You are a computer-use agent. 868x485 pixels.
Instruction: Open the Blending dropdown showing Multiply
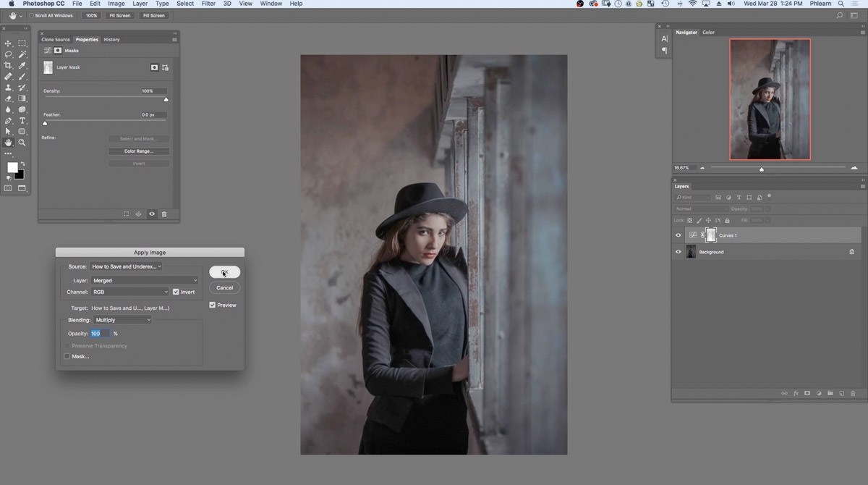(x=122, y=320)
